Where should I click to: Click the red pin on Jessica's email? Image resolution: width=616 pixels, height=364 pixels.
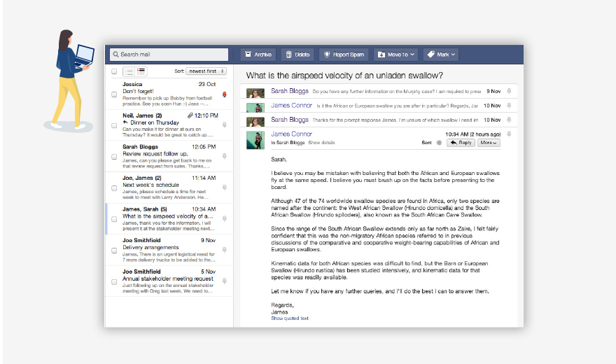point(225,94)
